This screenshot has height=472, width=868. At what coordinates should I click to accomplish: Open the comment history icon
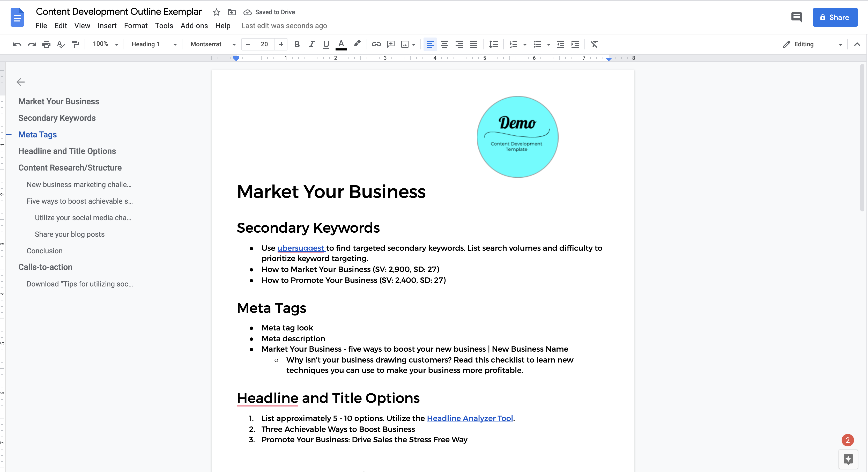point(796,17)
